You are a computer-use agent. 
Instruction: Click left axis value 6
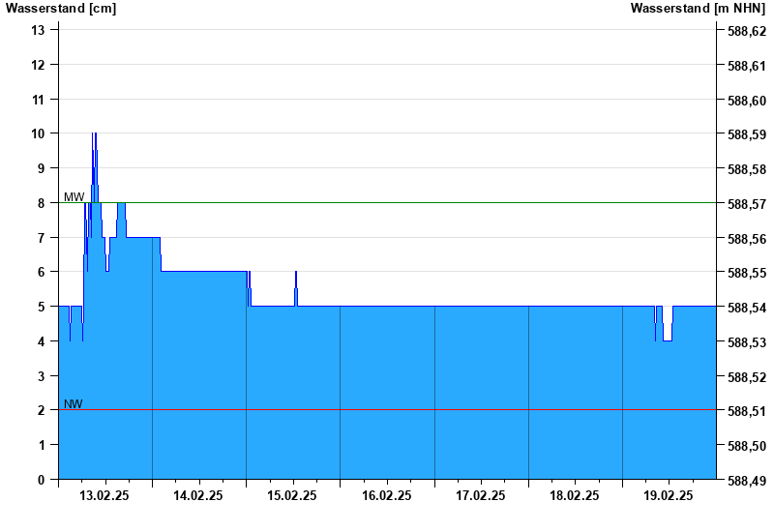pos(41,272)
